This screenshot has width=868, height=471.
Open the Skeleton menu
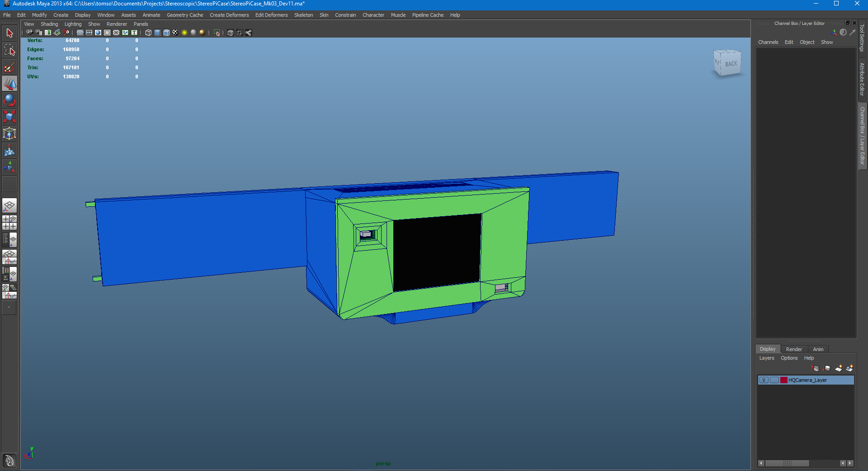(x=303, y=15)
